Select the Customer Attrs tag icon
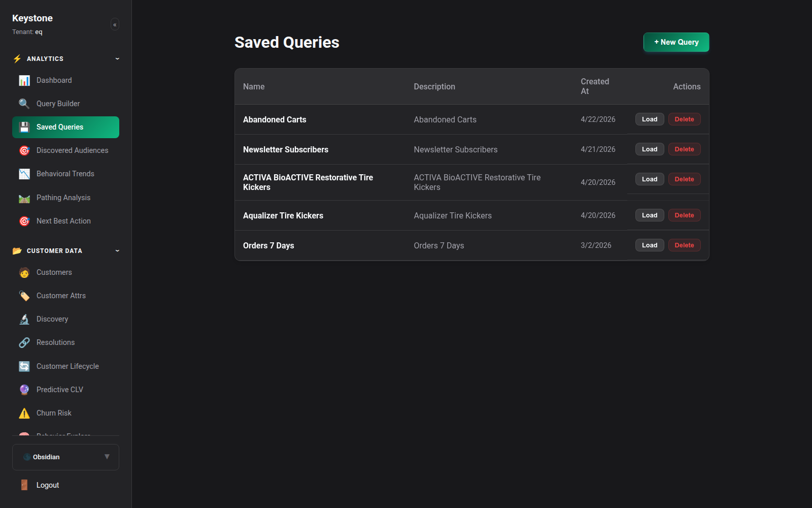 (24, 296)
